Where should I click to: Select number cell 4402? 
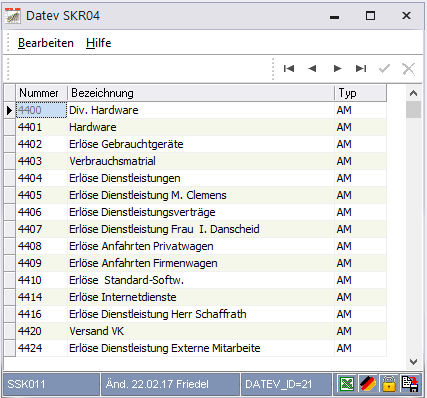click(41, 144)
